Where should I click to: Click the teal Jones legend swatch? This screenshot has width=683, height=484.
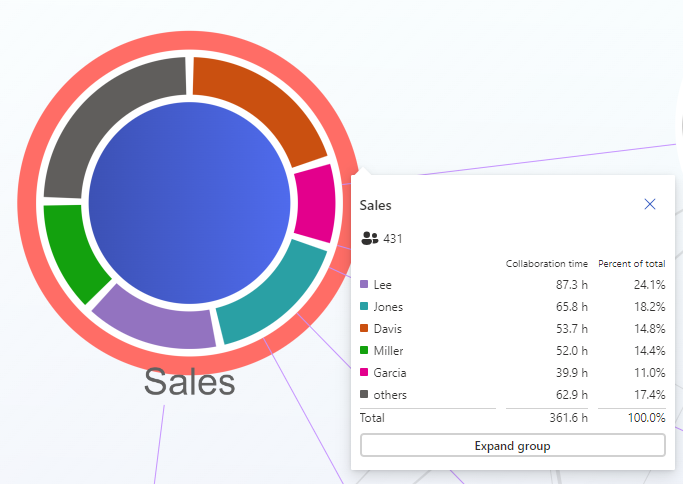(365, 307)
